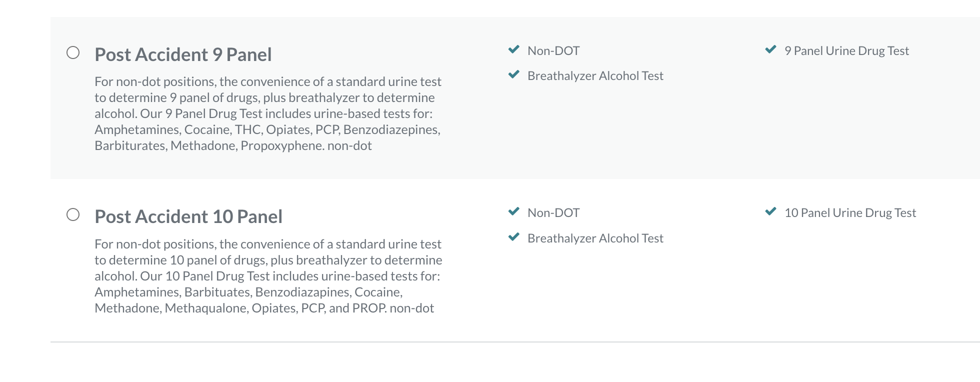Screen dimensions: 980x382
Task: Click the 9 Panel Urine Drug Test label
Action: pyautogui.click(x=846, y=50)
